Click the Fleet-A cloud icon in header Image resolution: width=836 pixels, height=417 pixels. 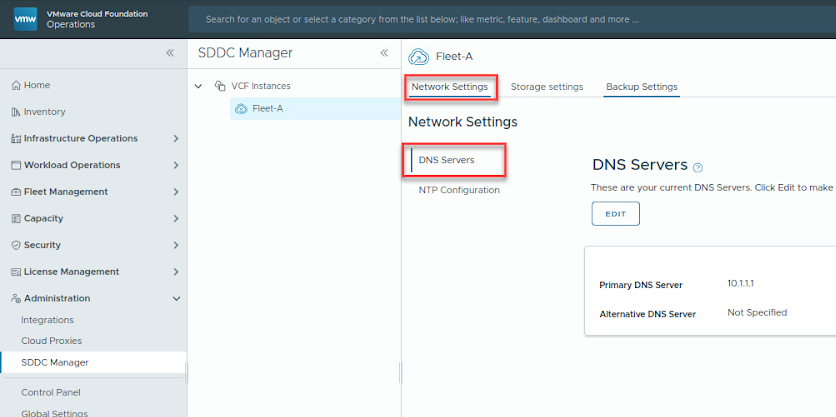tap(419, 56)
